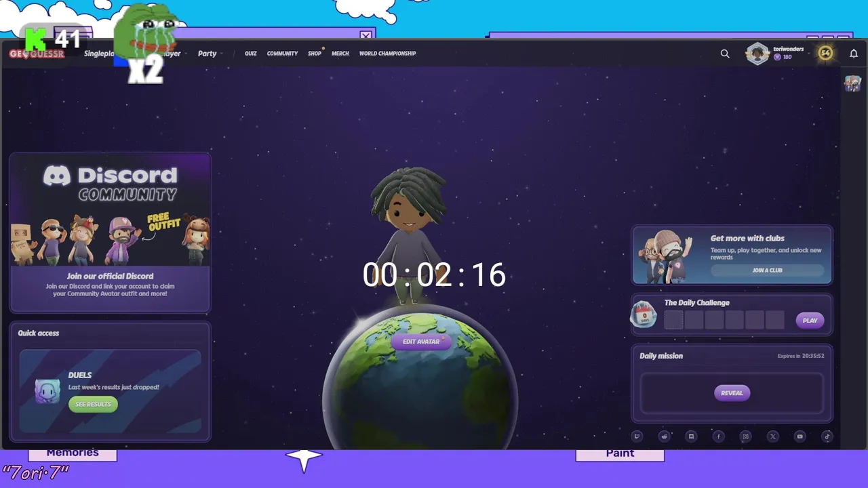868x488 pixels.
Task: Open toriwonders profile avatar
Action: click(757, 54)
